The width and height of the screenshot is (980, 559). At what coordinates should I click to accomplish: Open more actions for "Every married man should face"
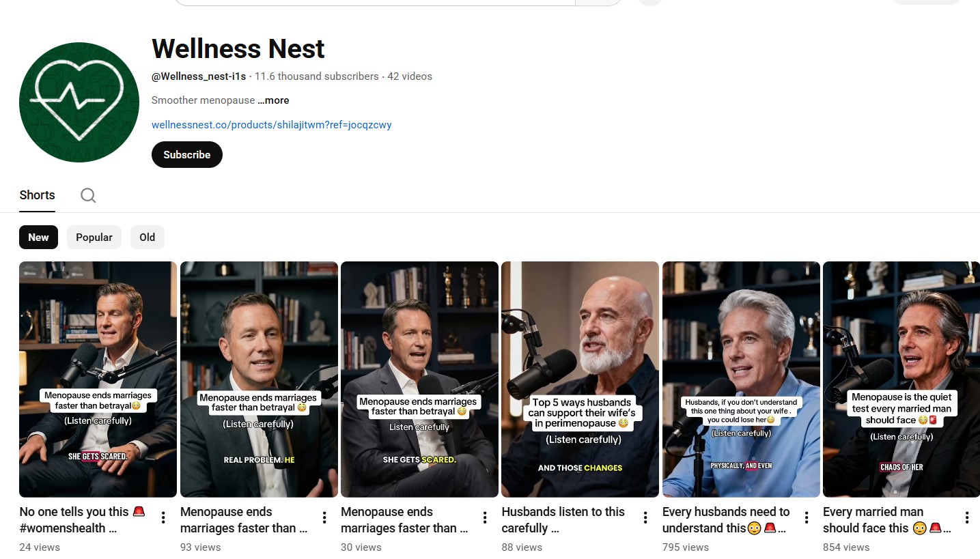[x=967, y=518]
